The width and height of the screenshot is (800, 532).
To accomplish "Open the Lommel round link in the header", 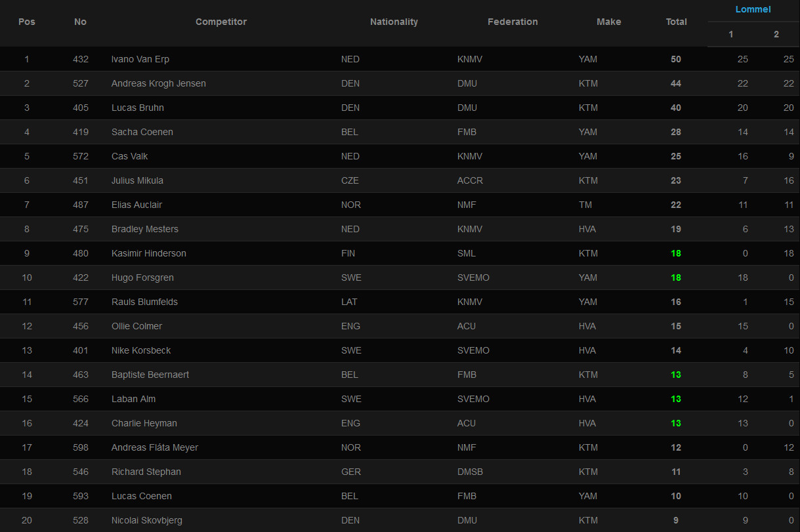I will pos(753,9).
